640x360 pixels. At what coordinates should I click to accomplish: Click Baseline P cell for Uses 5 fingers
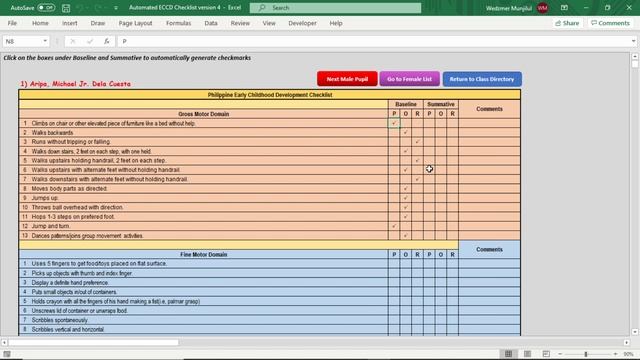(x=394, y=264)
